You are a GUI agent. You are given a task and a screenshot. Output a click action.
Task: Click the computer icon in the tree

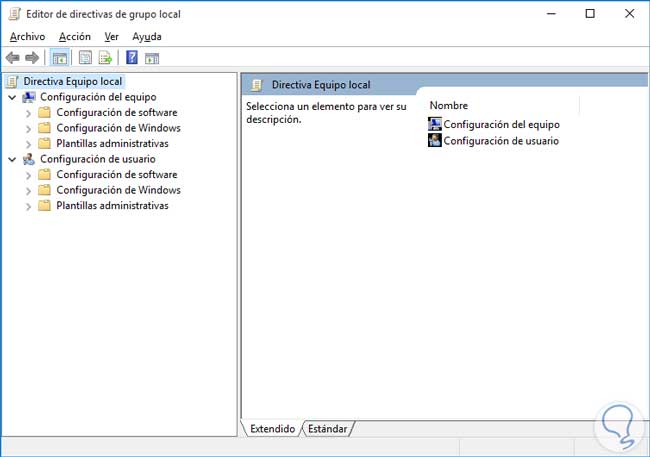click(29, 97)
